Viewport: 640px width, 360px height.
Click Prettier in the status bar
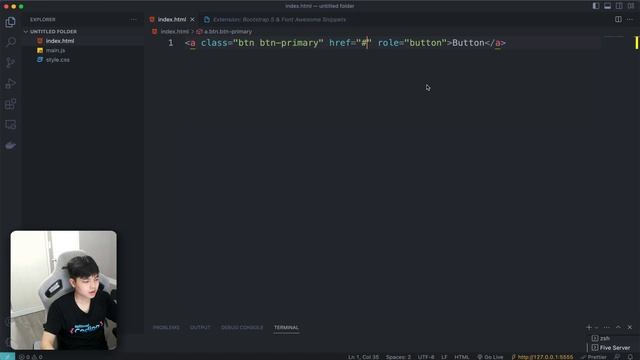[x=594, y=357]
